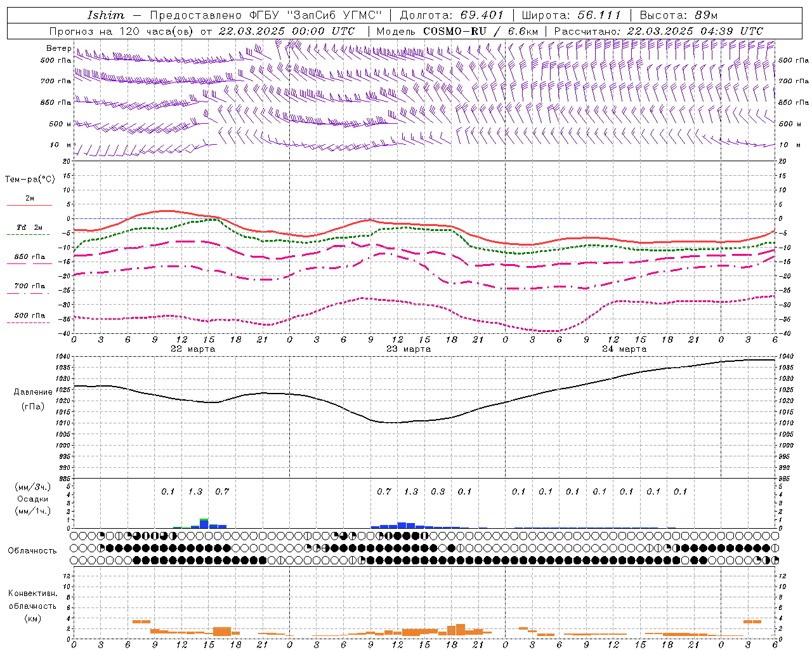The width and height of the screenshot is (812, 650).
Task: Click the Осадки precipitation label
Action: coord(32,499)
